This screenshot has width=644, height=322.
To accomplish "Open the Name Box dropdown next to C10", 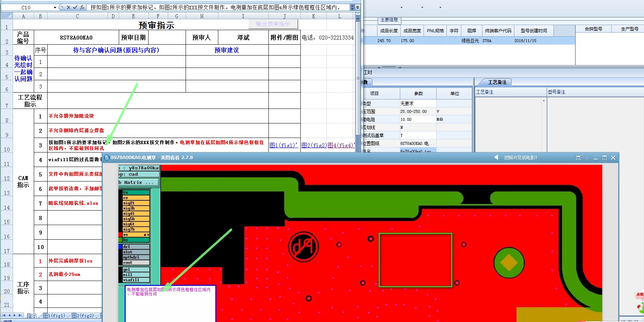I will pyautogui.click(x=55, y=7).
